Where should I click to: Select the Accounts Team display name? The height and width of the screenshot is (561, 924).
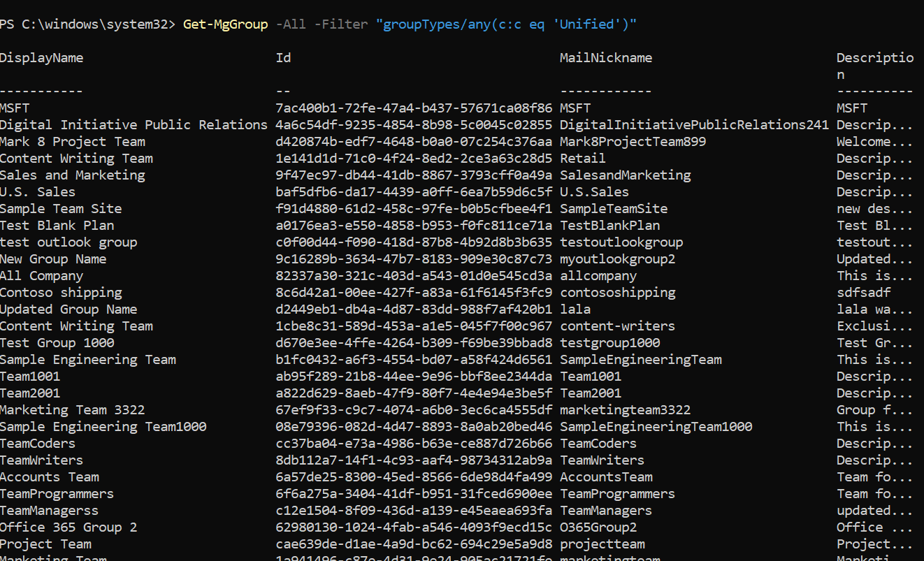pyautogui.click(x=50, y=477)
